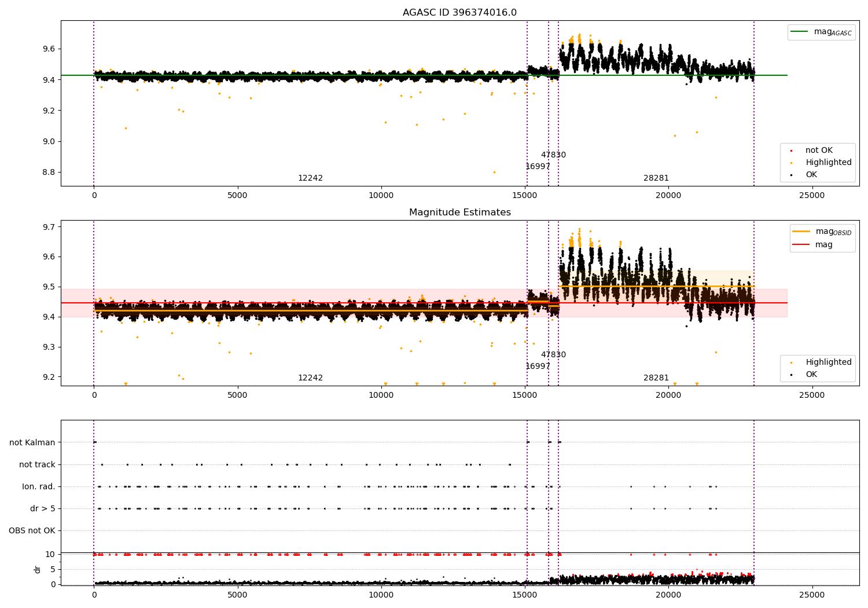This screenshot has height=608, width=868.
Task: Click the 'Magnitude Estimates' plot title
Action: click(x=459, y=213)
